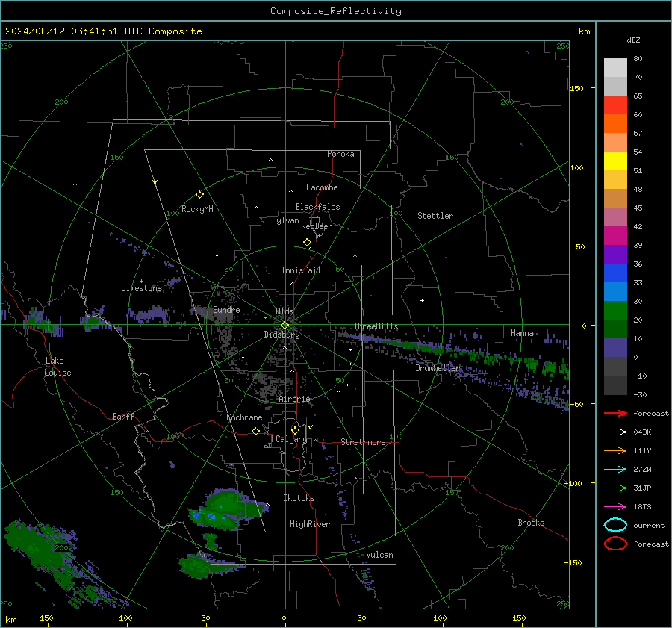Click the RedDeer city label

pos(317,226)
